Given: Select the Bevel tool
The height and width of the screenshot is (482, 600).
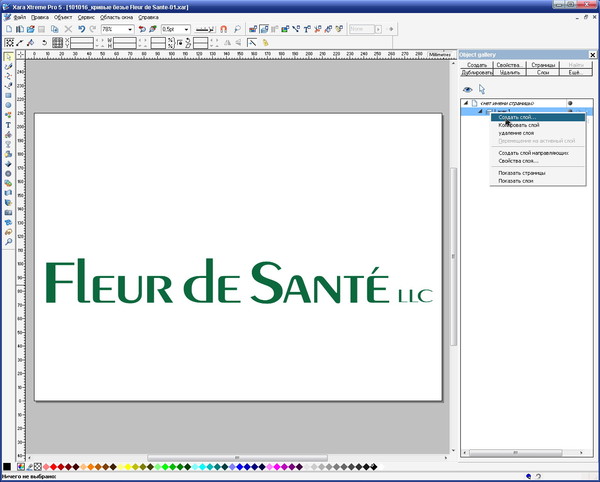Looking at the screenshot, I should 8,164.
